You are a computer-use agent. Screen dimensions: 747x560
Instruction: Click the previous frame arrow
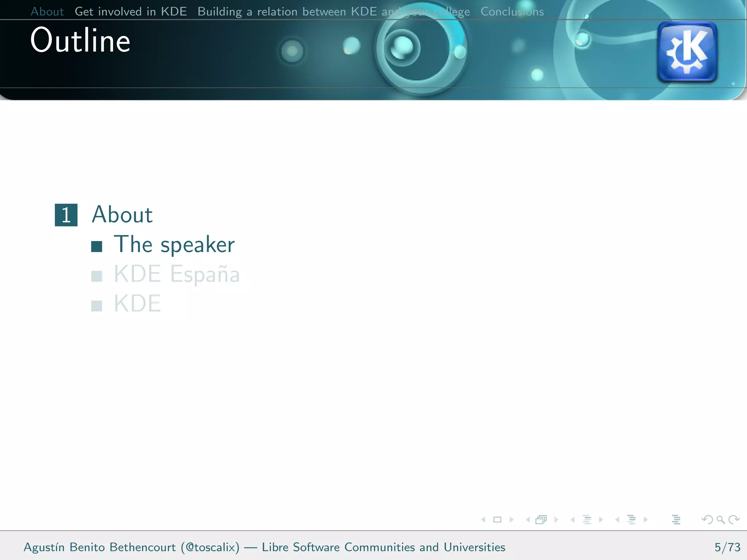pyautogui.click(x=528, y=520)
